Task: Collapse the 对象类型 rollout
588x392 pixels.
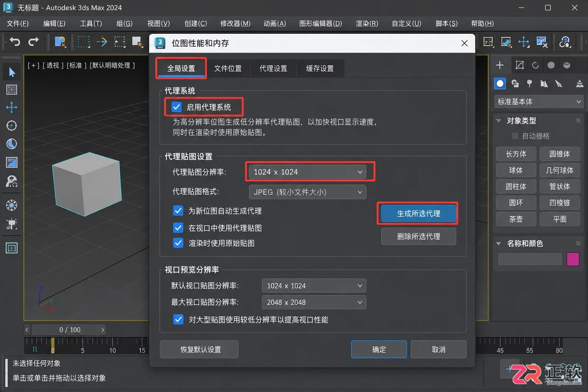Action: 499,121
